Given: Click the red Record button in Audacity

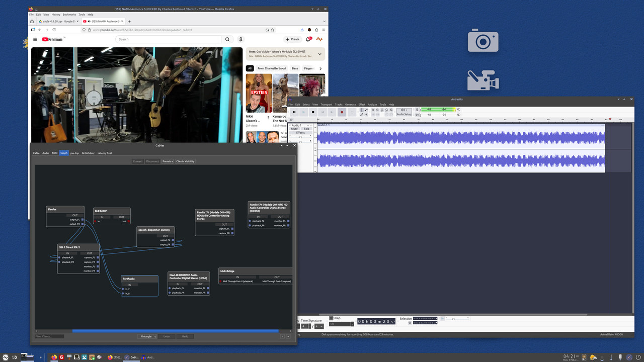Looking at the screenshot, I should (x=342, y=112).
